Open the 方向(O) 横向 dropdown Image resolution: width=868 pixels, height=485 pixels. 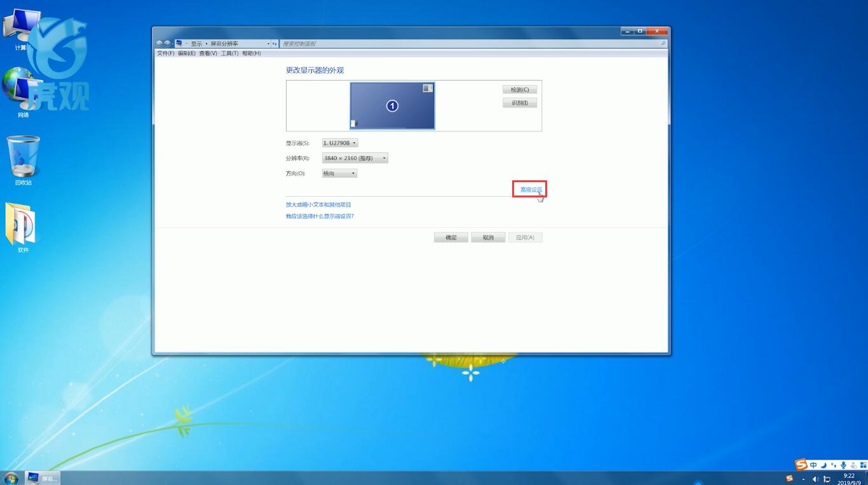pyautogui.click(x=340, y=173)
